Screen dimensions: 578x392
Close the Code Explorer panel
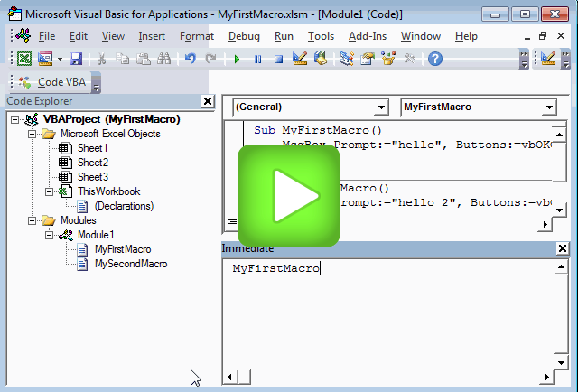click(208, 101)
